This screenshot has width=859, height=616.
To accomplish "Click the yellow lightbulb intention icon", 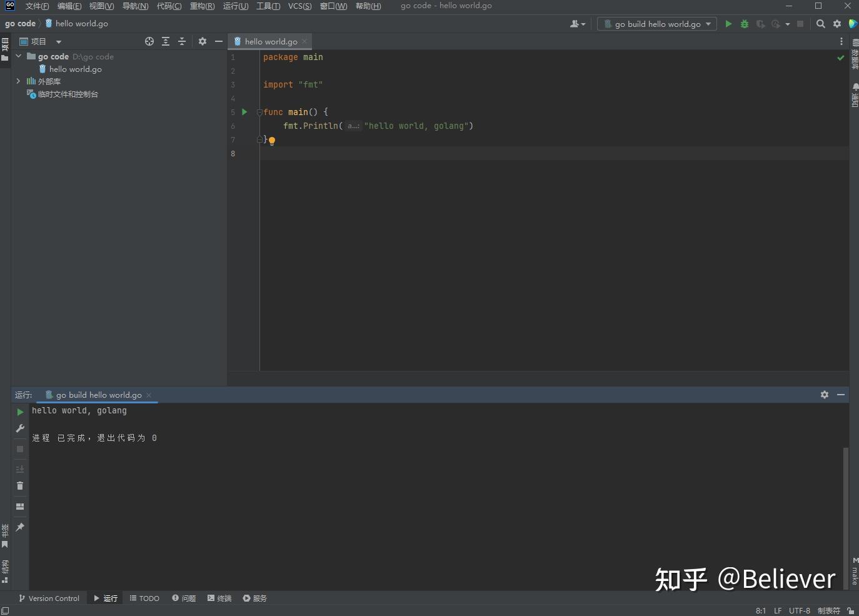I will [272, 141].
